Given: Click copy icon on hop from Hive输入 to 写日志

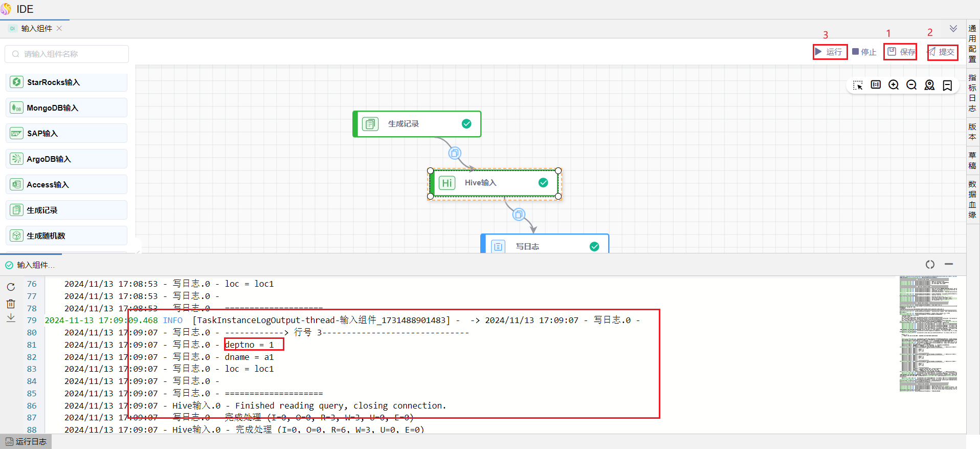Looking at the screenshot, I should click(x=519, y=214).
